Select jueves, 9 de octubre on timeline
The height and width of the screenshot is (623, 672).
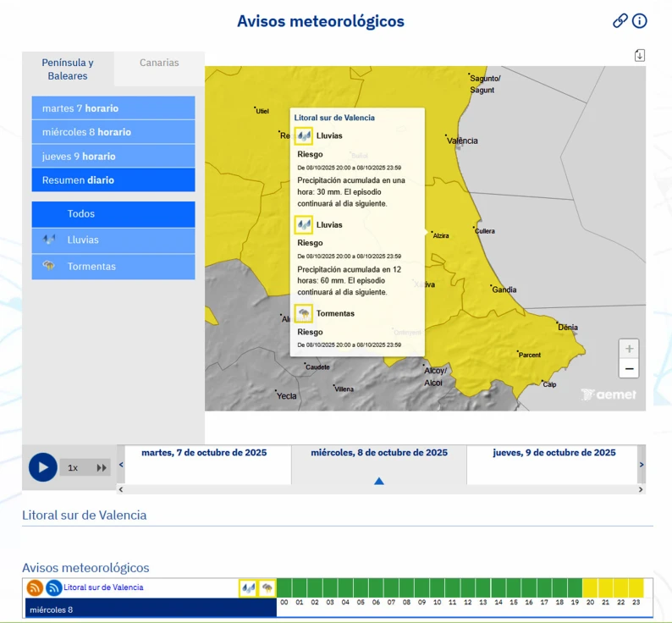click(554, 453)
